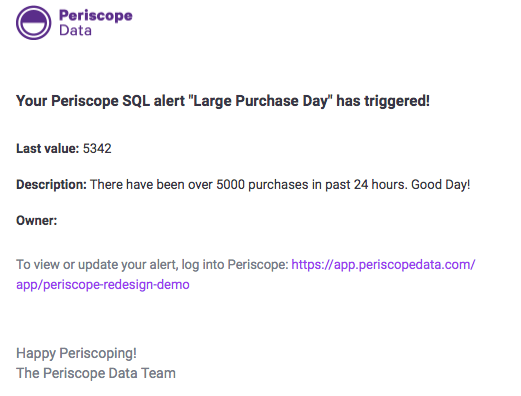The image size is (521, 396).
Task: Click the "Your Periscope SQL alert" heading start
Action: [100, 101]
